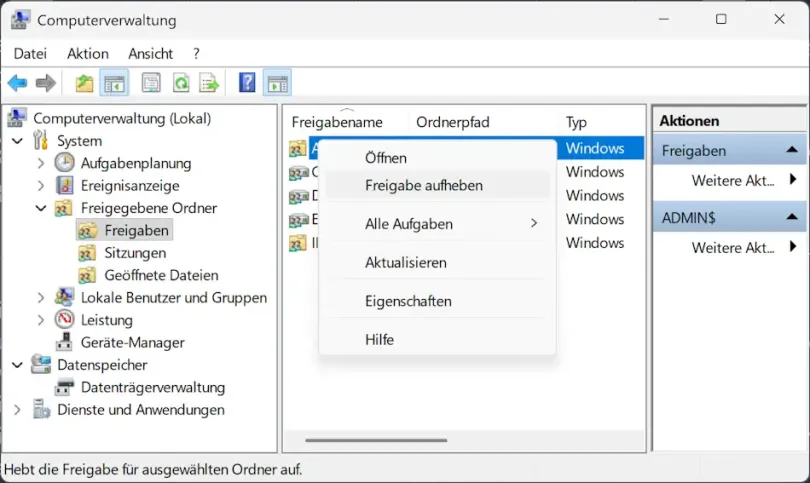Expand Dienste und Anwendungen node

(18, 410)
